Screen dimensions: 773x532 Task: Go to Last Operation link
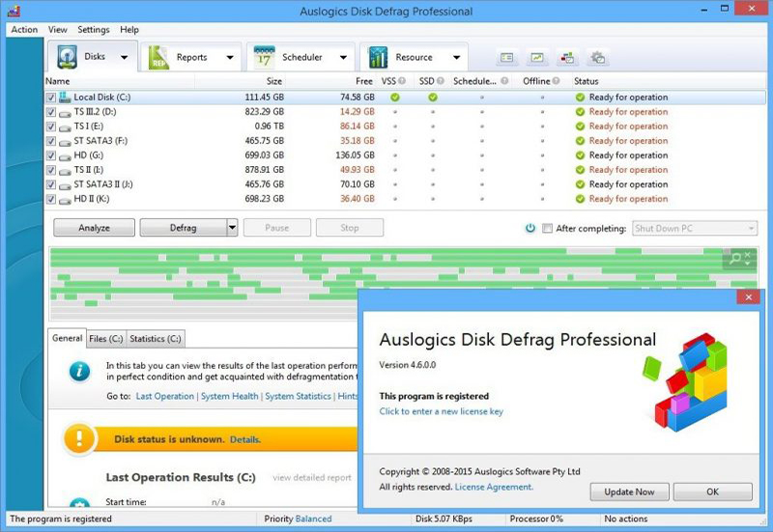pyautogui.click(x=164, y=396)
